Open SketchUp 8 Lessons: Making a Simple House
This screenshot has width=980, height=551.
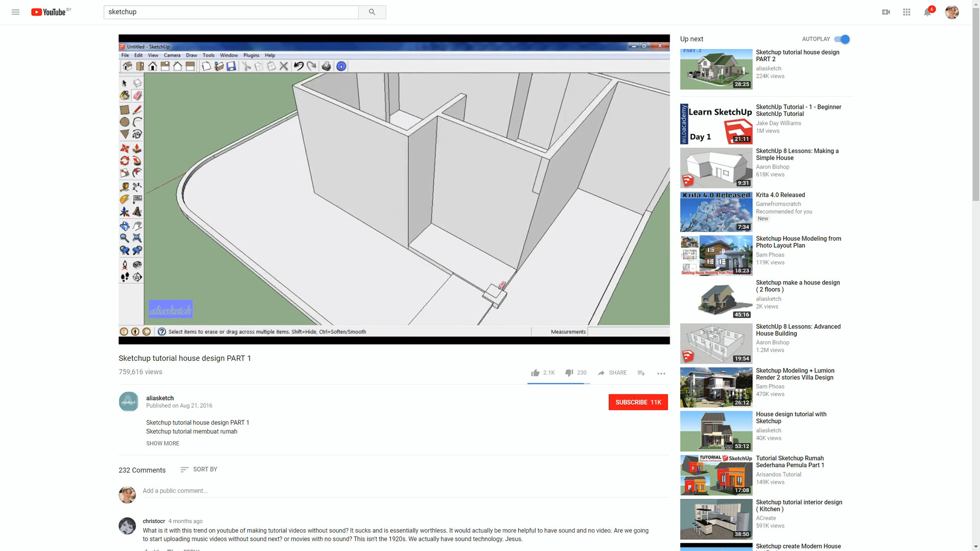pos(797,155)
